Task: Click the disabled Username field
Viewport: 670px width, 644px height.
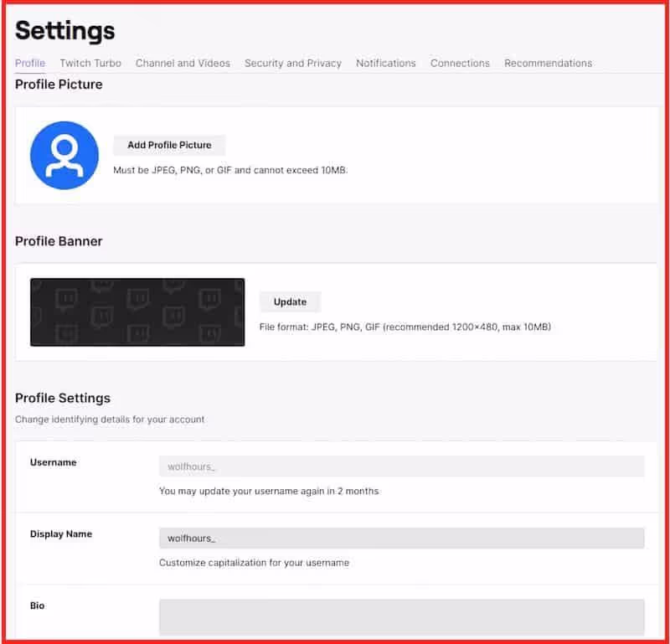Action: tap(402, 466)
